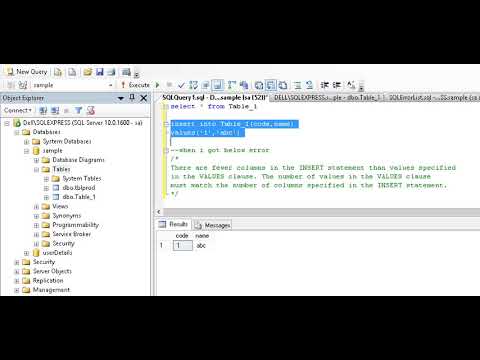Click the Filter funnel icon in Object Explorer
Screen dimensions: 480x360
(78, 110)
